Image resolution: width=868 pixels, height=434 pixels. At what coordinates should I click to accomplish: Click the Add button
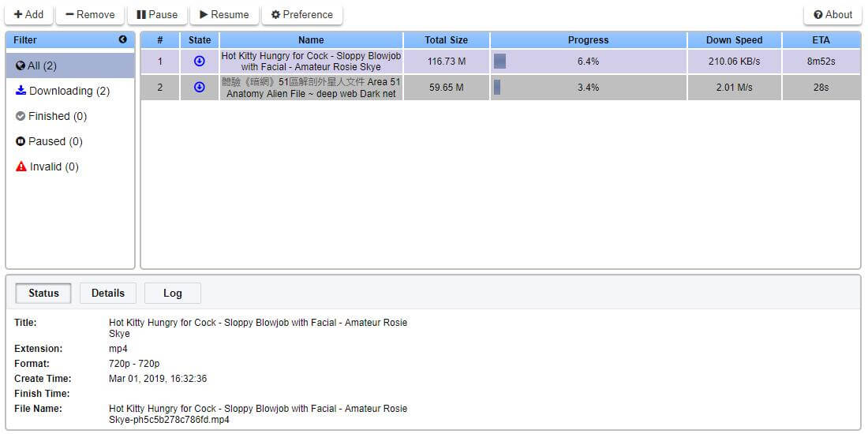pyautogui.click(x=28, y=15)
